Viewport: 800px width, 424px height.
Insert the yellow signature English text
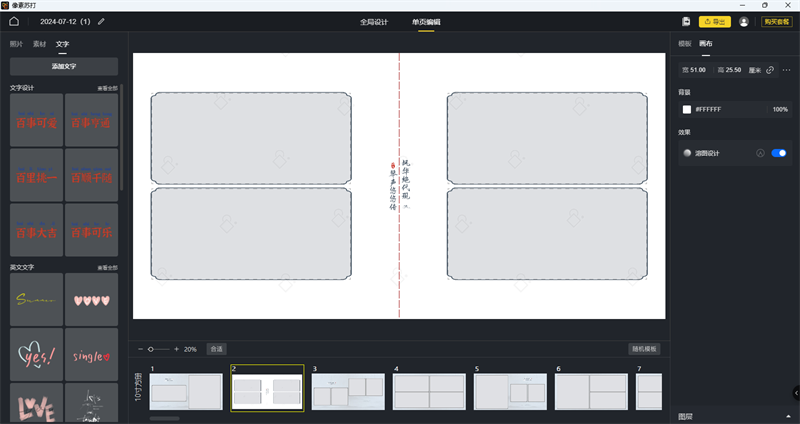pyautogui.click(x=36, y=300)
